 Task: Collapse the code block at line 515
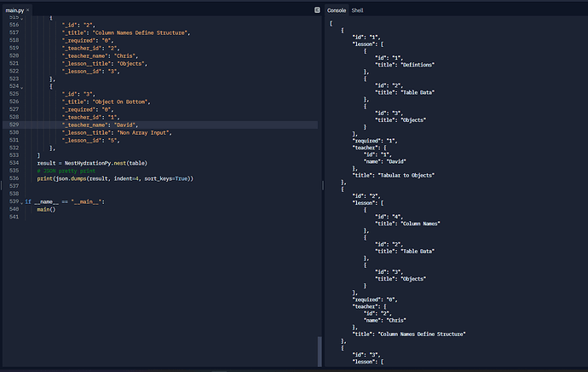[x=22, y=18]
